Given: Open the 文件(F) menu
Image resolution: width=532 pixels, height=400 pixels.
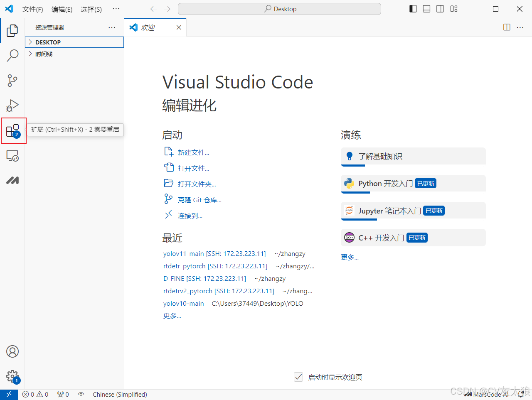Looking at the screenshot, I should [x=32, y=9].
